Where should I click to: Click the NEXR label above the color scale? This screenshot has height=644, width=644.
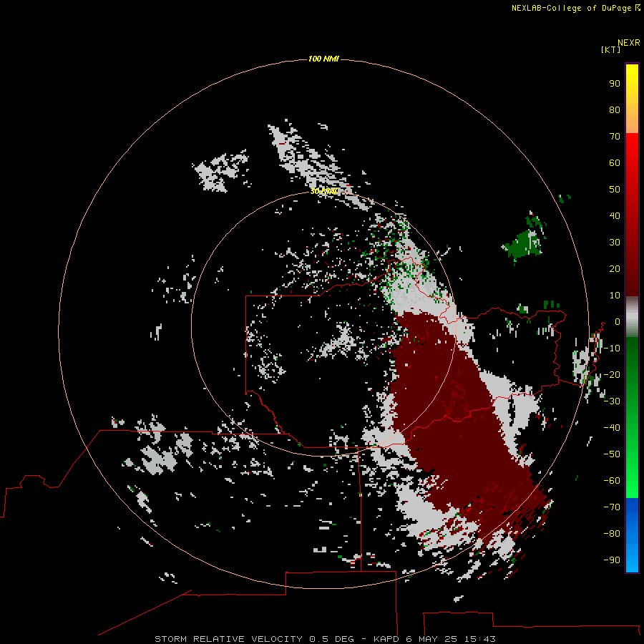[x=629, y=43]
